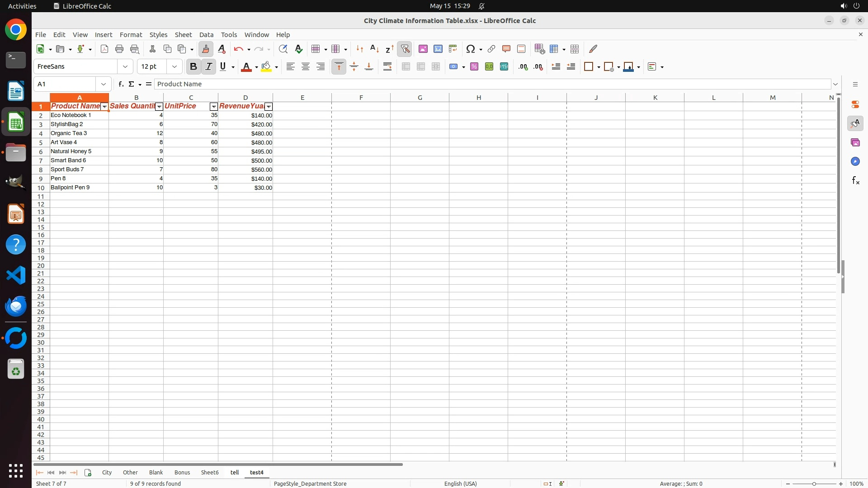Apply yellow background highlight color

266,66
